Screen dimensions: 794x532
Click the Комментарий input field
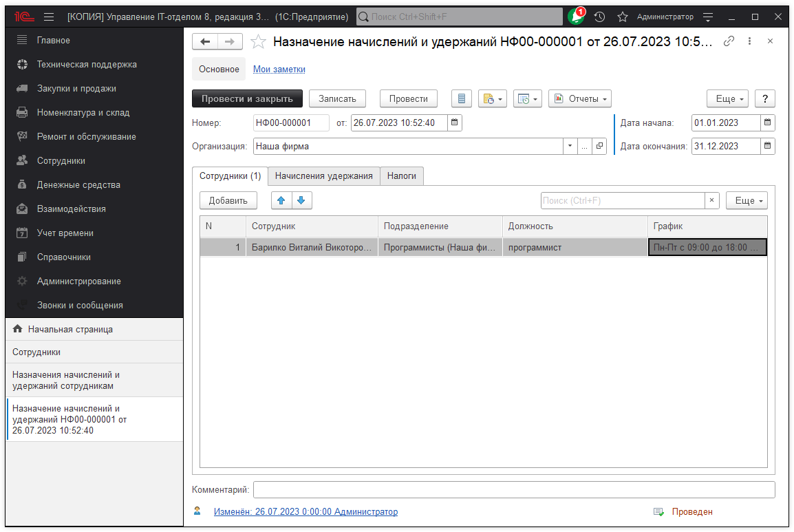pyautogui.click(x=513, y=490)
